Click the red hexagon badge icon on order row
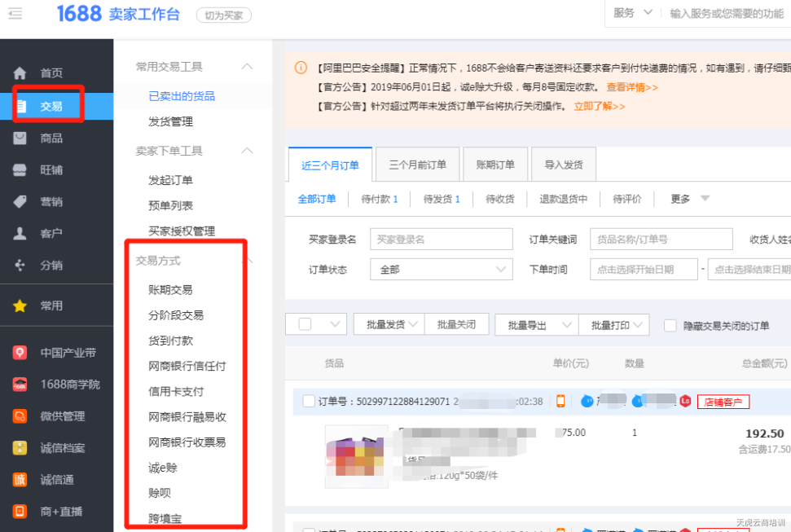This screenshot has height=532, width=791. (x=685, y=402)
